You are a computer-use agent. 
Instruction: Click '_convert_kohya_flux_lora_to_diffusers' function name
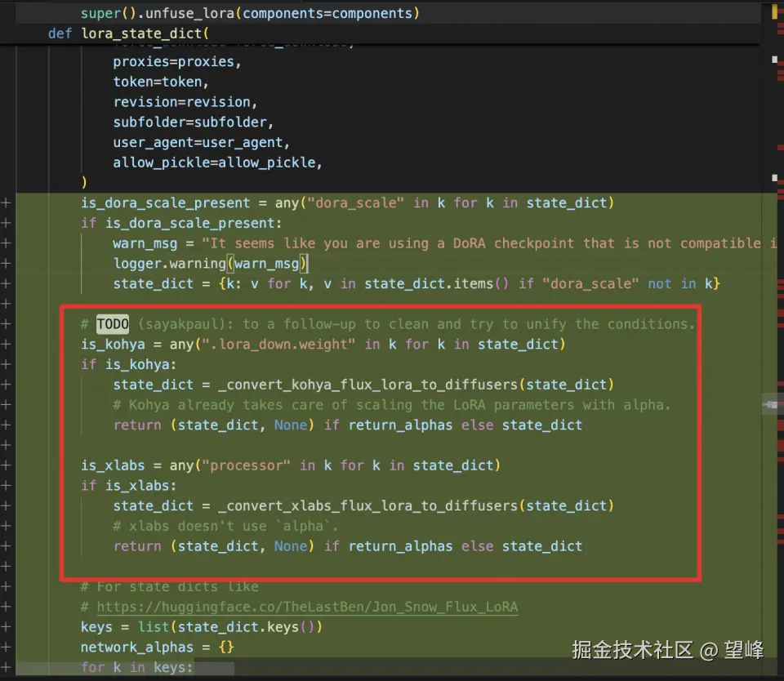click(368, 385)
